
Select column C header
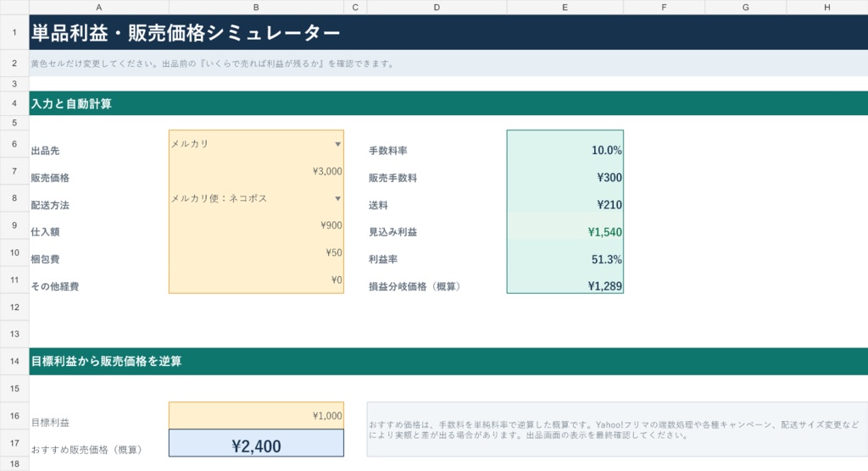355,7
